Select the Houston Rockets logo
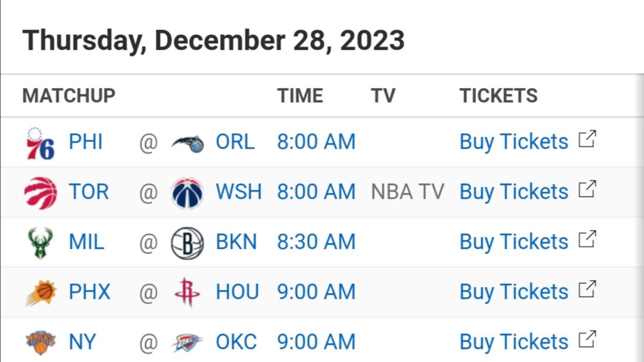 [187, 292]
